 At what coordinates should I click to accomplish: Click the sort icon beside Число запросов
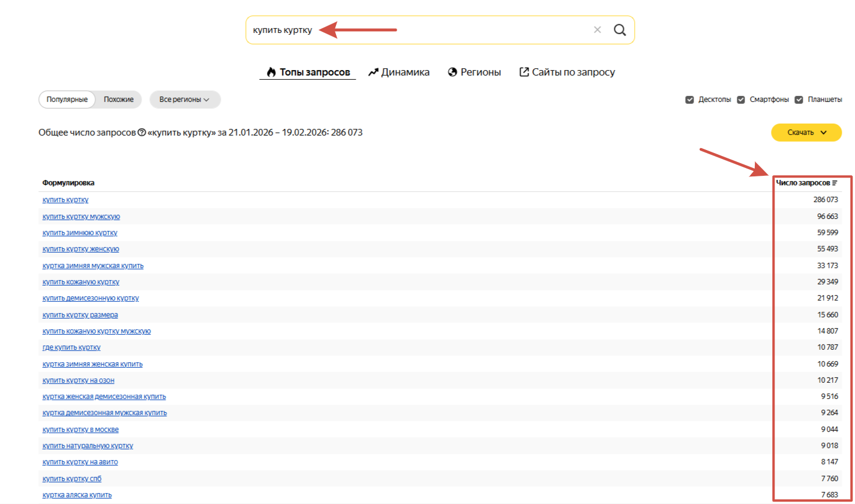click(x=835, y=183)
